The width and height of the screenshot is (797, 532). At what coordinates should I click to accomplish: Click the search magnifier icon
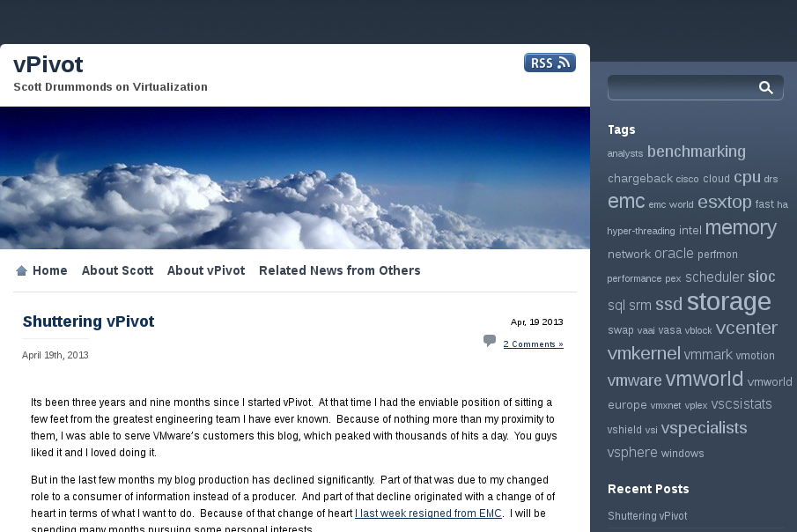click(x=765, y=88)
